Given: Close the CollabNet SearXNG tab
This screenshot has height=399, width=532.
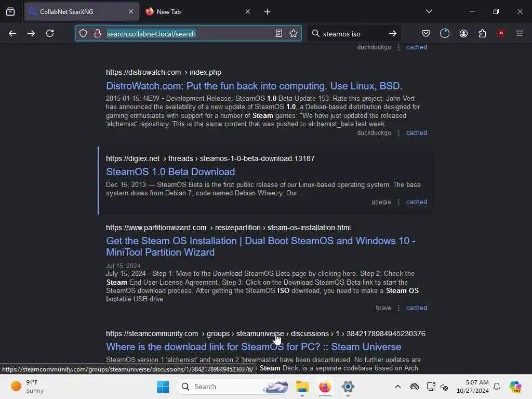Looking at the screenshot, I should coord(131,11).
